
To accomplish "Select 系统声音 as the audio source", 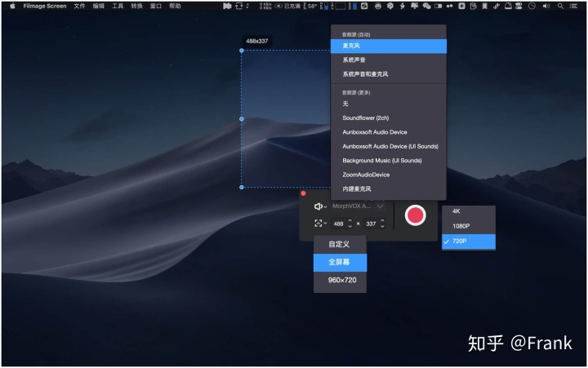I will pos(389,60).
